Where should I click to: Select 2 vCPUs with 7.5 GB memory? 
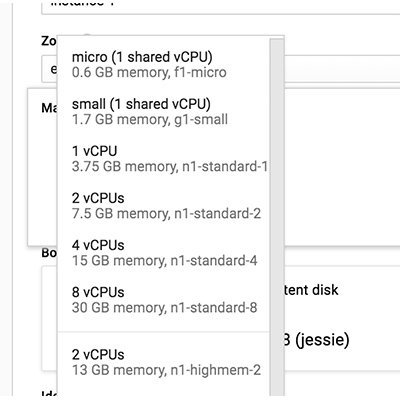(x=163, y=206)
